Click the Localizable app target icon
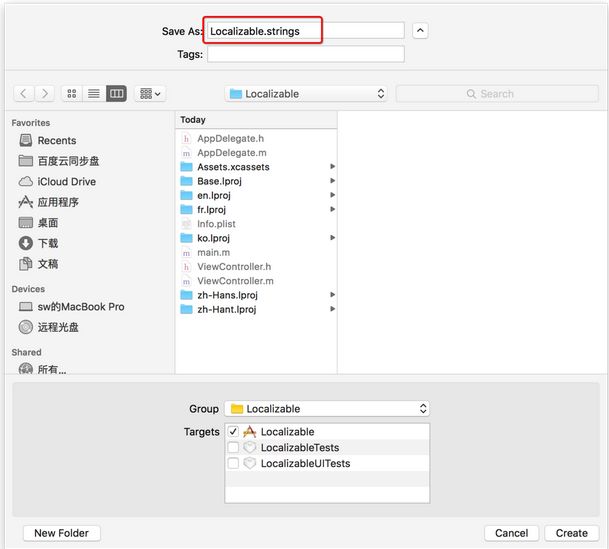Viewport: 609px width, 549px height. (249, 431)
